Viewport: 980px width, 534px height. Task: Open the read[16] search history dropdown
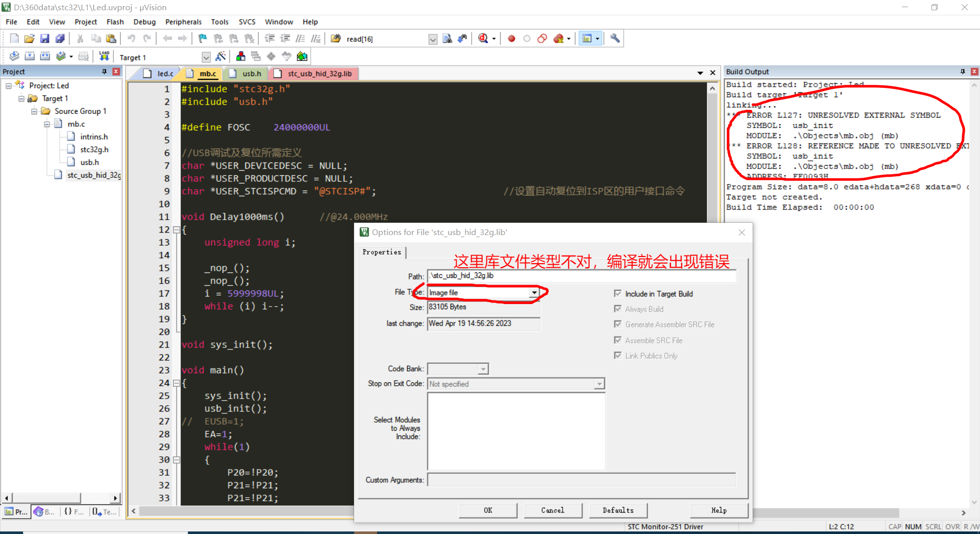(x=433, y=39)
